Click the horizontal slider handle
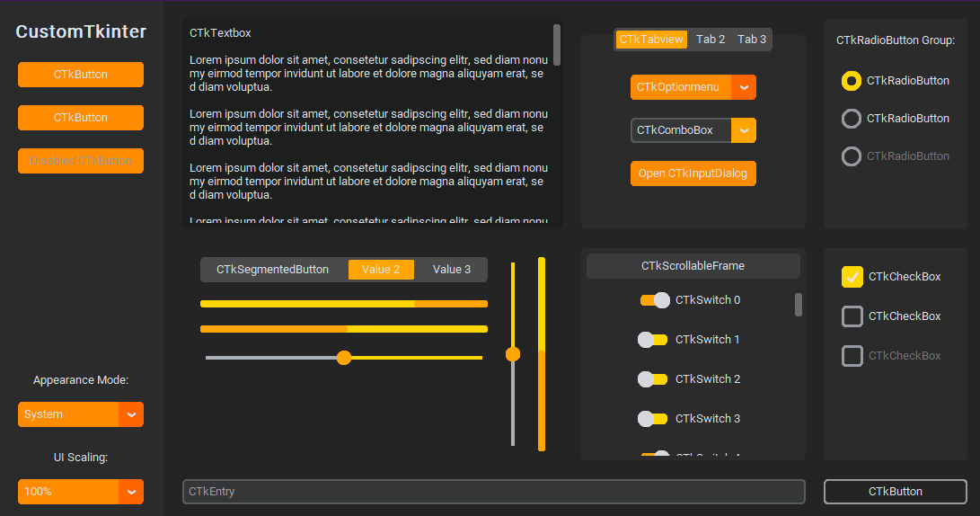 [x=344, y=358]
